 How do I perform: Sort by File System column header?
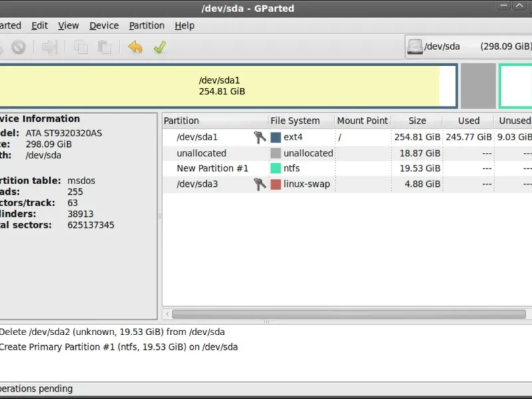[301, 121]
